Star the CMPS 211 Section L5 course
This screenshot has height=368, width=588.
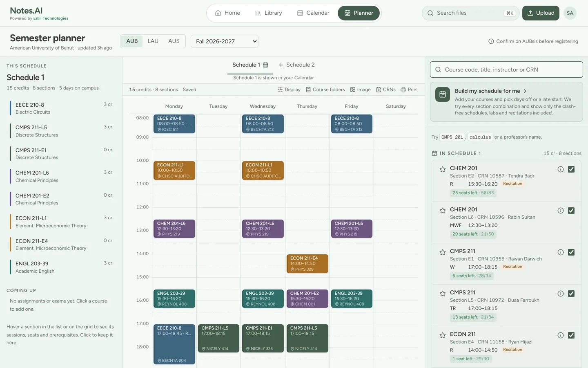pyautogui.click(x=442, y=294)
